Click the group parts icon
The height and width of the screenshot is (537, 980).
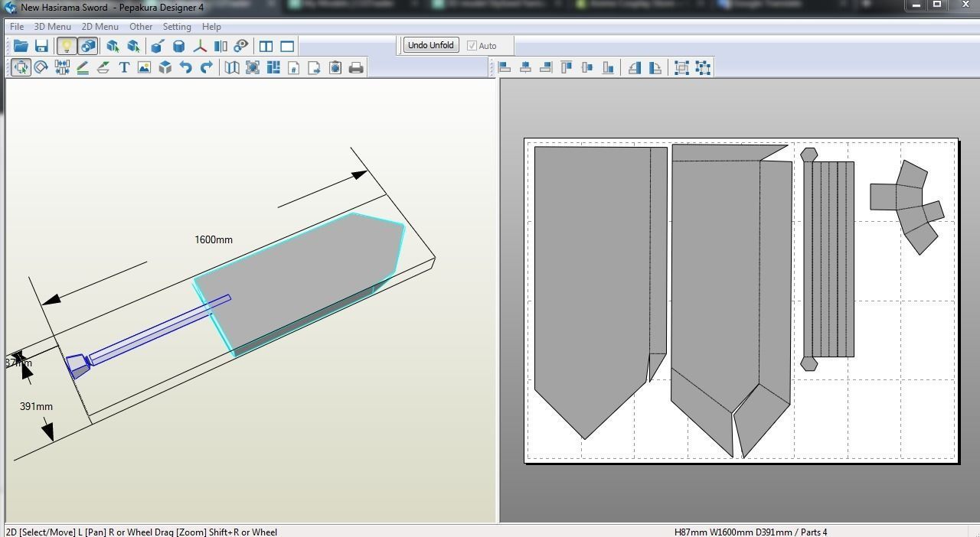(x=681, y=67)
